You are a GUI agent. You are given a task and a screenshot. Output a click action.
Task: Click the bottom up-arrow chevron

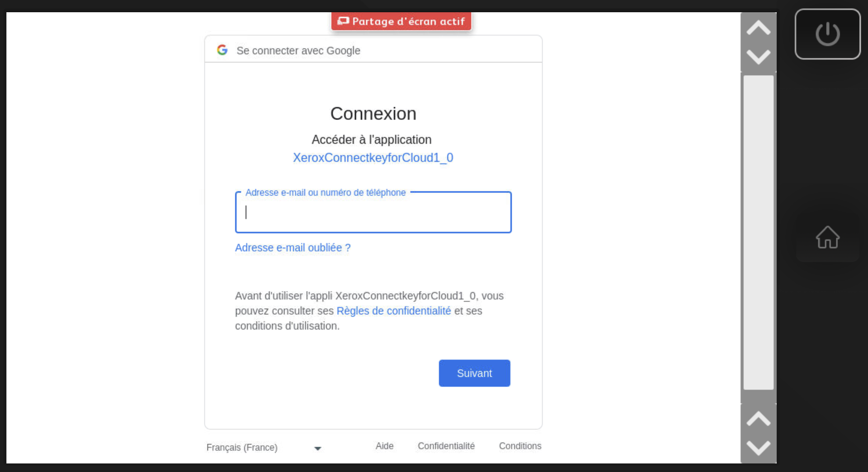coord(758,419)
